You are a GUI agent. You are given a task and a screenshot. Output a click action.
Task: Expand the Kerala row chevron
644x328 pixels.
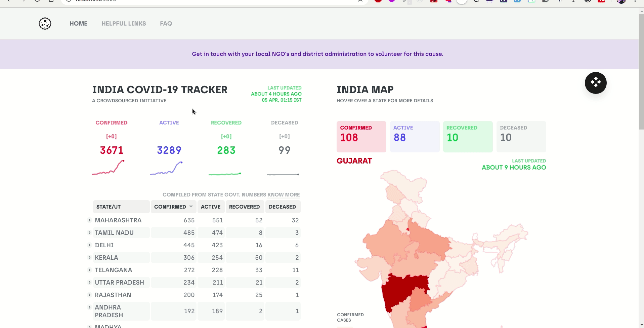pos(89,257)
